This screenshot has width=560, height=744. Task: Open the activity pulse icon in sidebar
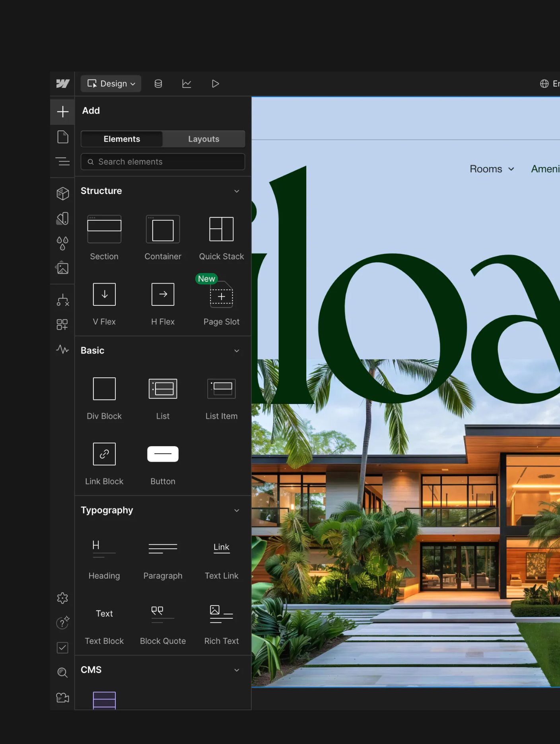(62, 350)
